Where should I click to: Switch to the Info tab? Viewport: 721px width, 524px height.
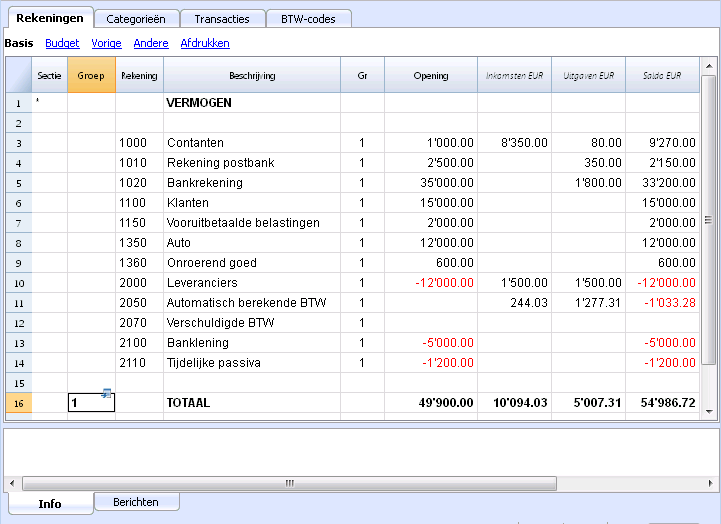[50, 504]
